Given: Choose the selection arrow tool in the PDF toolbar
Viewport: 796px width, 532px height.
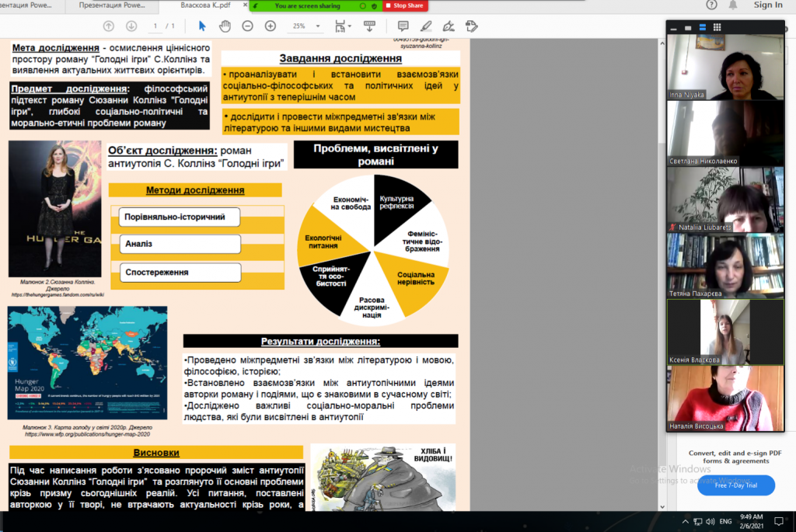Looking at the screenshot, I should 202,26.
